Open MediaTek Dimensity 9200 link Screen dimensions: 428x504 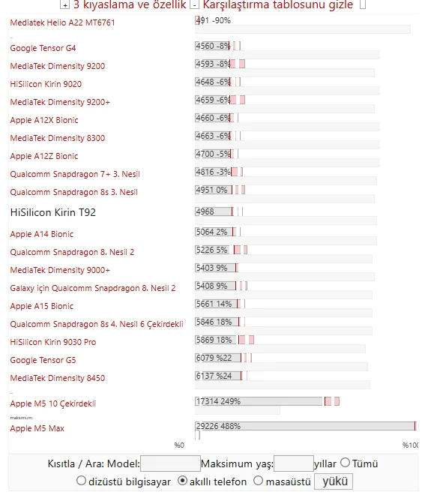click(58, 66)
